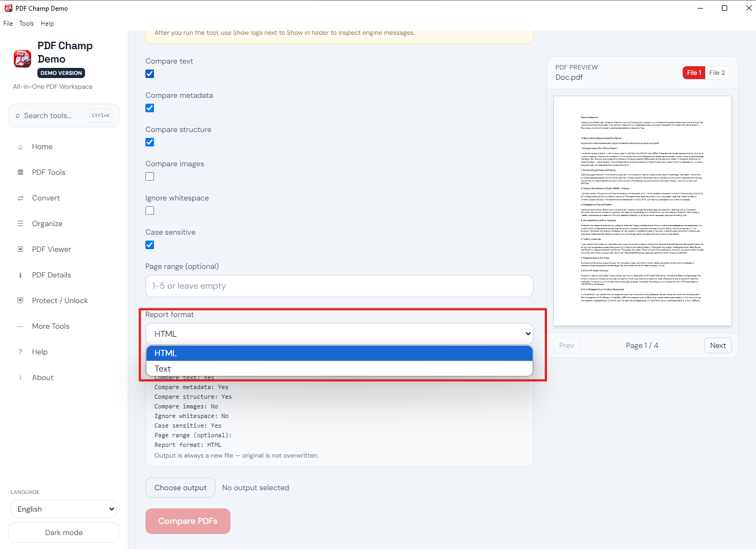Click the Convert arrows icon
The image size is (756, 549).
20,198
